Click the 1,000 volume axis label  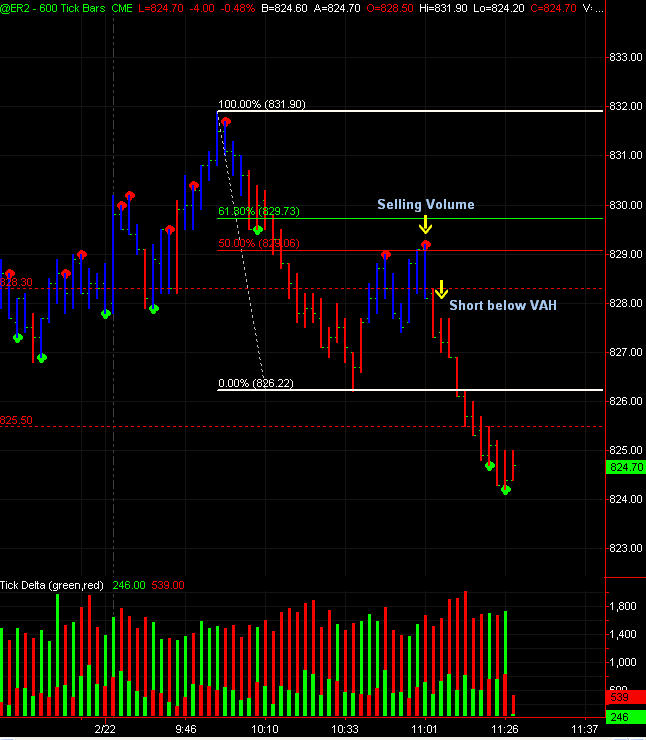[623, 663]
